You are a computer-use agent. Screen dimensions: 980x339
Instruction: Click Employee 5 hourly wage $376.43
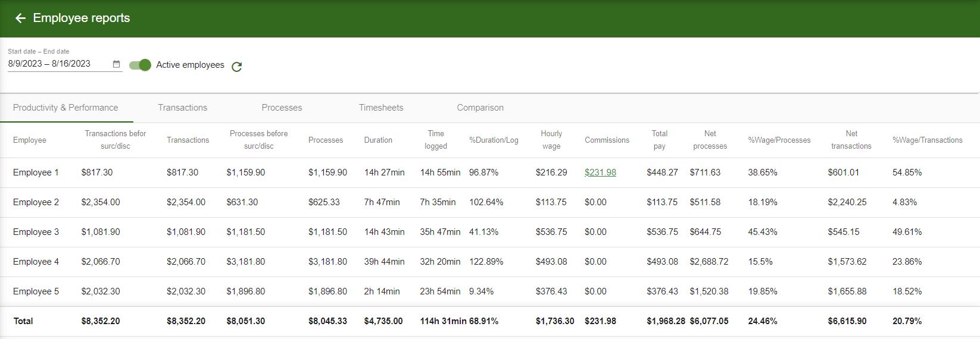[x=551, y=291]
